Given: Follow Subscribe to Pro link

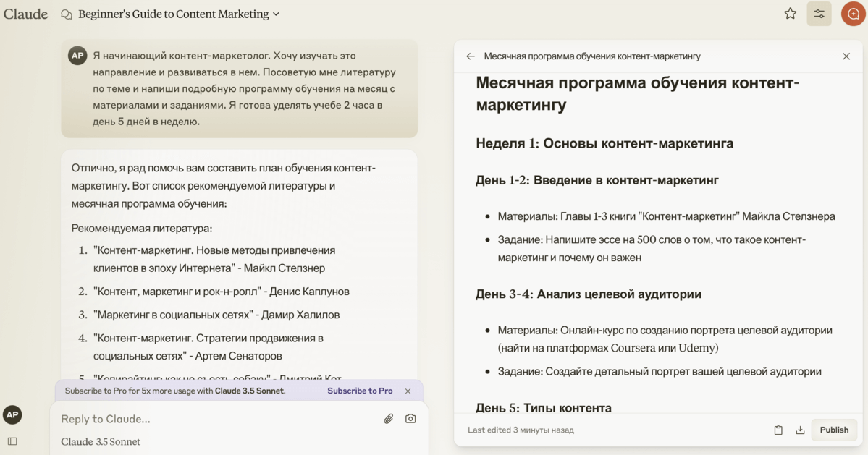Looking at the screenshot, I should pyautogui.click(x=360, y=391).
